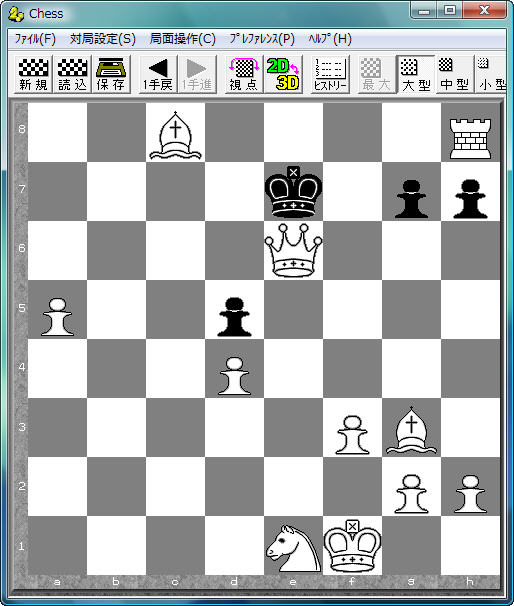Advance one move with 1手進 button
Image resolution: width=514 pixels, height=606 pixels.
[x=197, y=74]
